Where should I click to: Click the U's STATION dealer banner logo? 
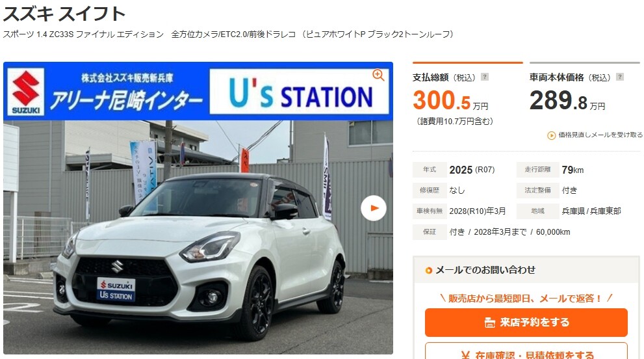(x=299, y=91)
